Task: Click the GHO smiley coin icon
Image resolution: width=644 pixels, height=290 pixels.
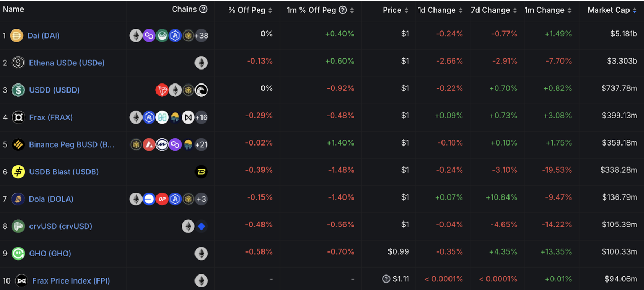Action: tap(18, 254)
